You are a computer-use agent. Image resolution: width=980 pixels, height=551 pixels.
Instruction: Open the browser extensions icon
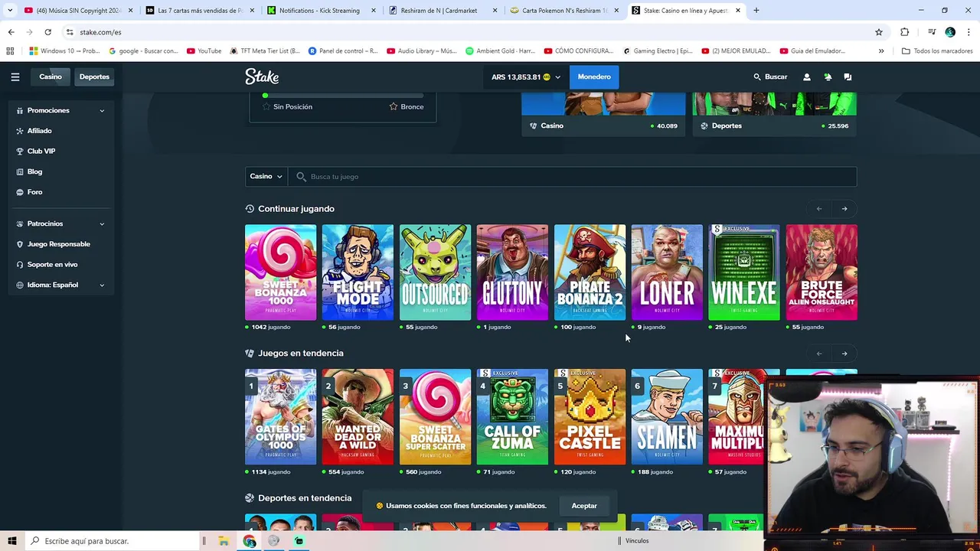(x=905, y=32)
